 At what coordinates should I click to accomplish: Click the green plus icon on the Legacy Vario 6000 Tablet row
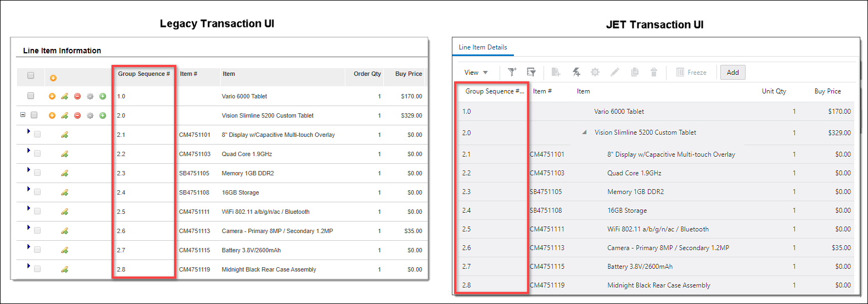pos(103,96)
